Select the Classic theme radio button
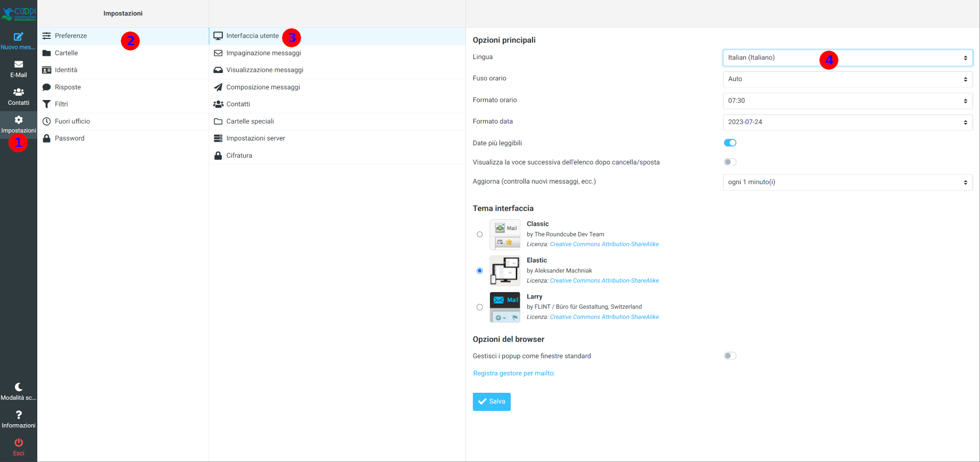 coord(479,234)
